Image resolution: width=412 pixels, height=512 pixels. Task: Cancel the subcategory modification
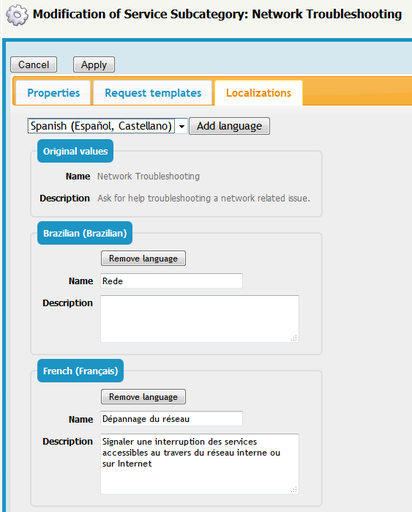(x=34, y=65)
